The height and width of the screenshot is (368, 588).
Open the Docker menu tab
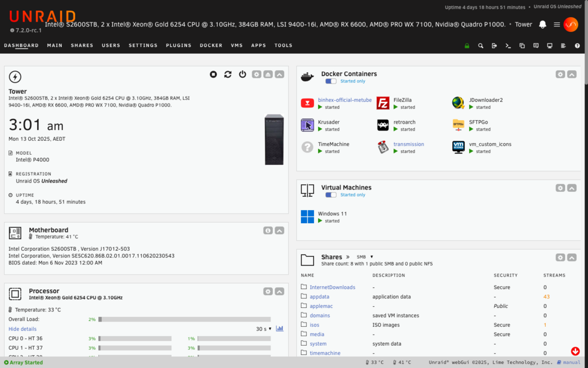pyautogui.click(x=211, y=45)
